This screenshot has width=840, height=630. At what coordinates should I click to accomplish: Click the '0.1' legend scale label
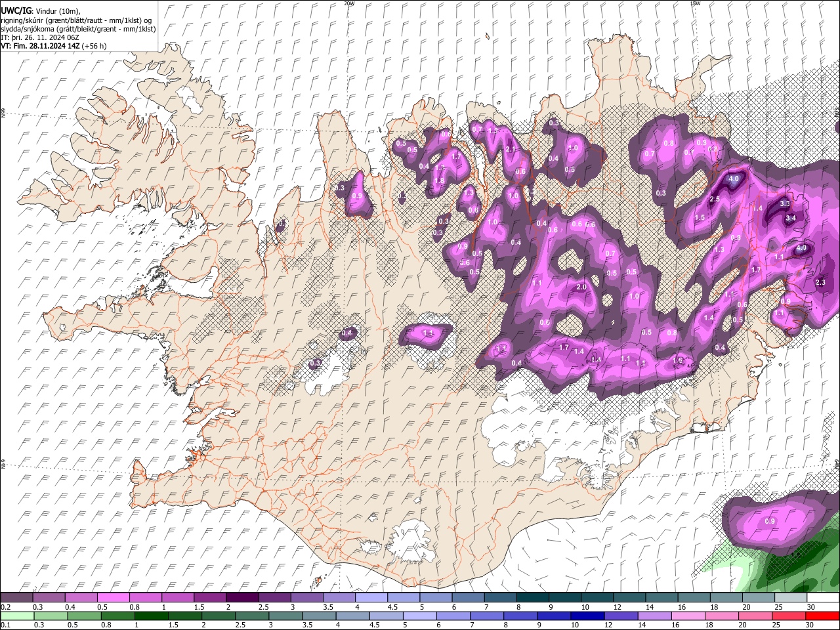[5, 625]
